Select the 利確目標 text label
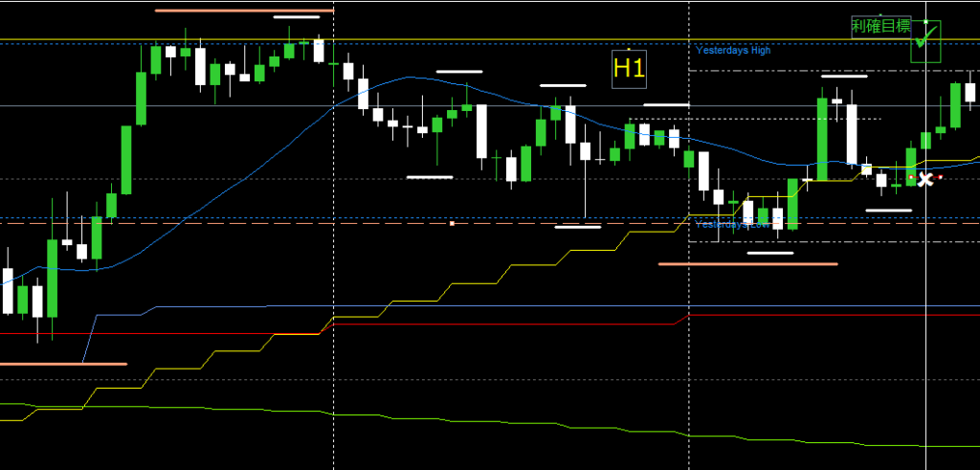The image size is (980, 470). tap(880, 27)
